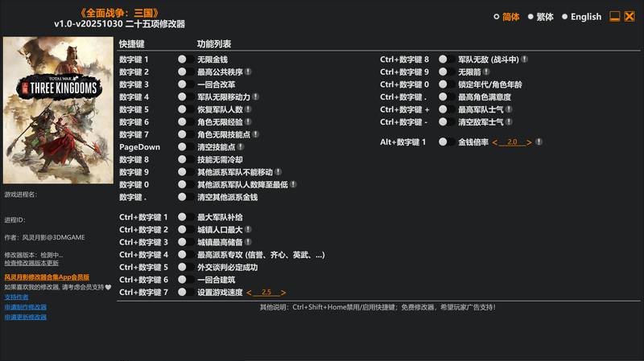644x361 pixels.
Task: Toggle 城镇最高储备 switch
Action: pyautogui.click(x=186, y=242)
